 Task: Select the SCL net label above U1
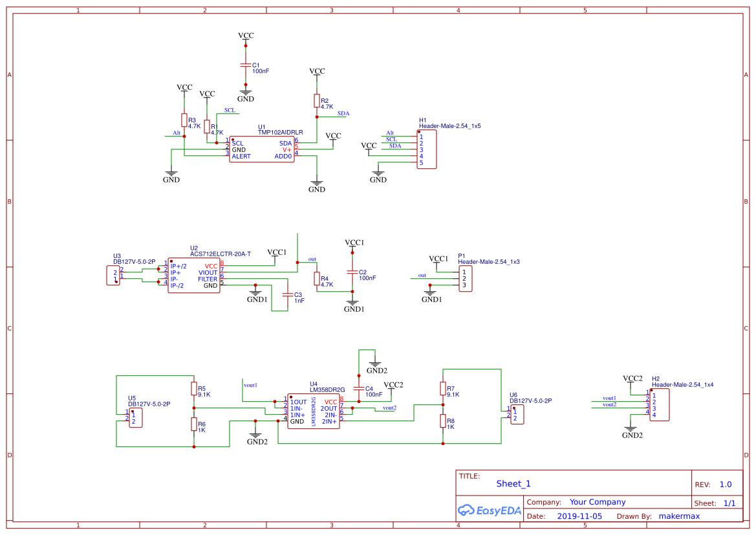[228, 111]
